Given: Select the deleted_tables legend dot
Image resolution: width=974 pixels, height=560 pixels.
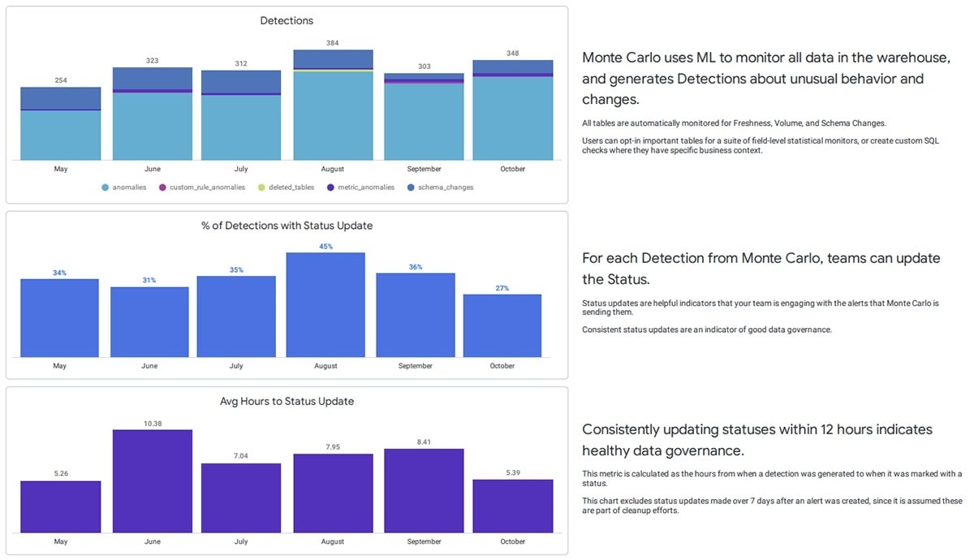Looking at the screenshot, I should click(x=261, y=187).
